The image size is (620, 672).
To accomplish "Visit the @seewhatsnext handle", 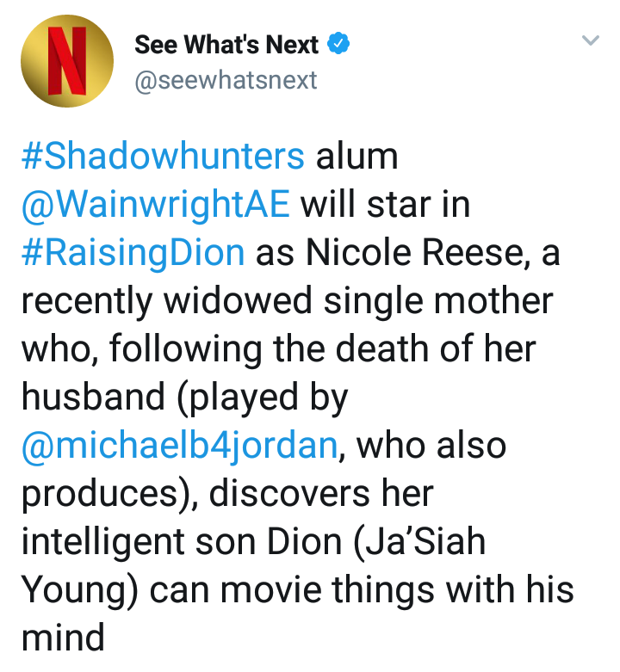I will pos(226,80).
